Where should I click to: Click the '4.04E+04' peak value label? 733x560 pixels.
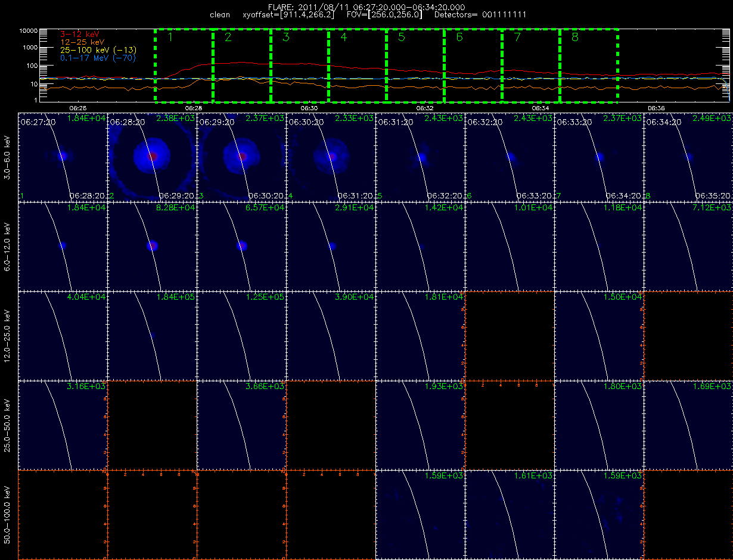[86, 297]
